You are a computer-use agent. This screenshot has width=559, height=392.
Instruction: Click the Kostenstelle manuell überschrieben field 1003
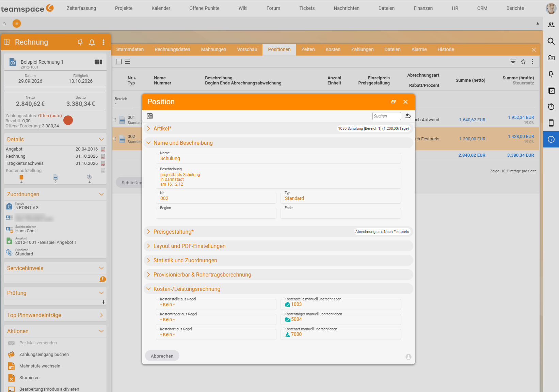[x=340, y=304]
